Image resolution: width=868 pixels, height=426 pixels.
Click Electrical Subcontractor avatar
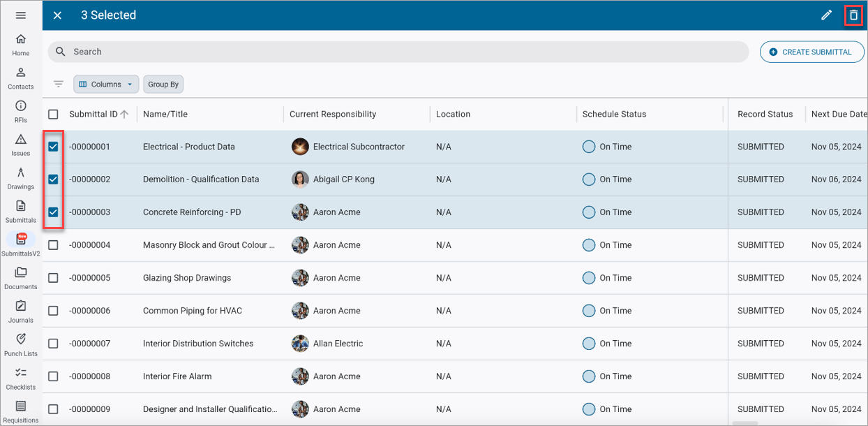[300, 147]
